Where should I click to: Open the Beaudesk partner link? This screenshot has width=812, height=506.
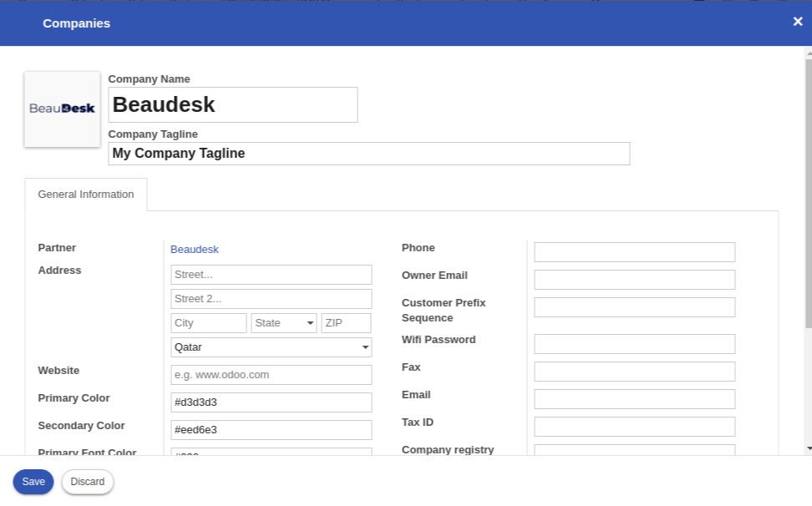click(x=195, y=250)
